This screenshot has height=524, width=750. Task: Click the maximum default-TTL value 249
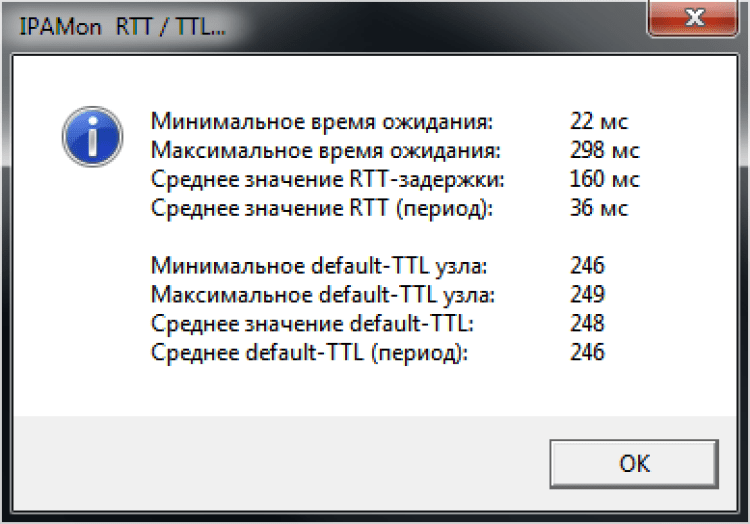pyautogui.click(x=587, y=295)
